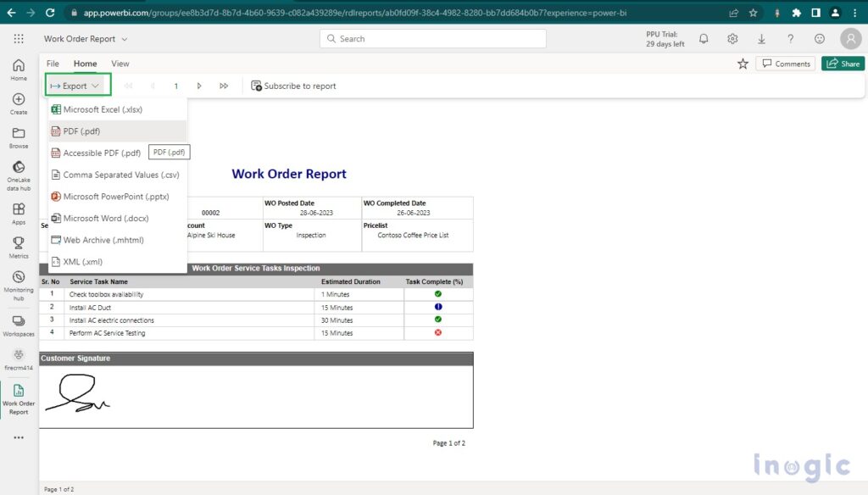This screenshot has width=868, height=495.
Task: Open firecrm414 workspace in sidebar
Action: pos(19,359)
